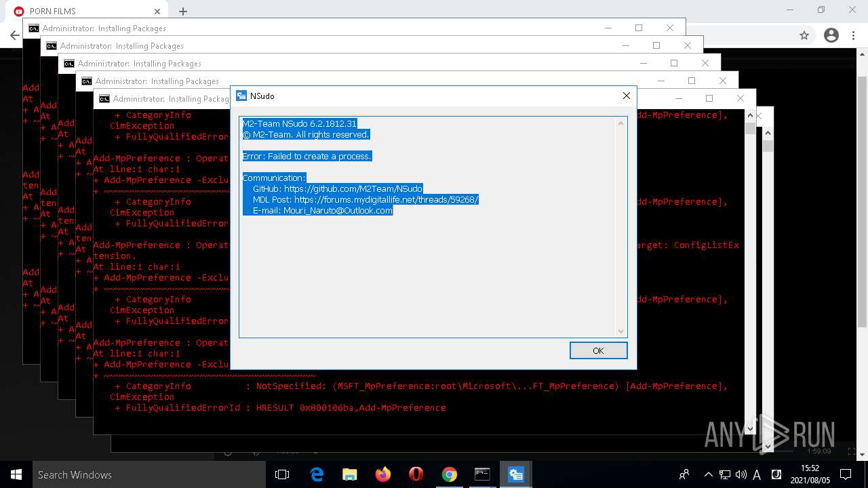
Task: Close the NSudo error dialog
Action: (626, 96)
